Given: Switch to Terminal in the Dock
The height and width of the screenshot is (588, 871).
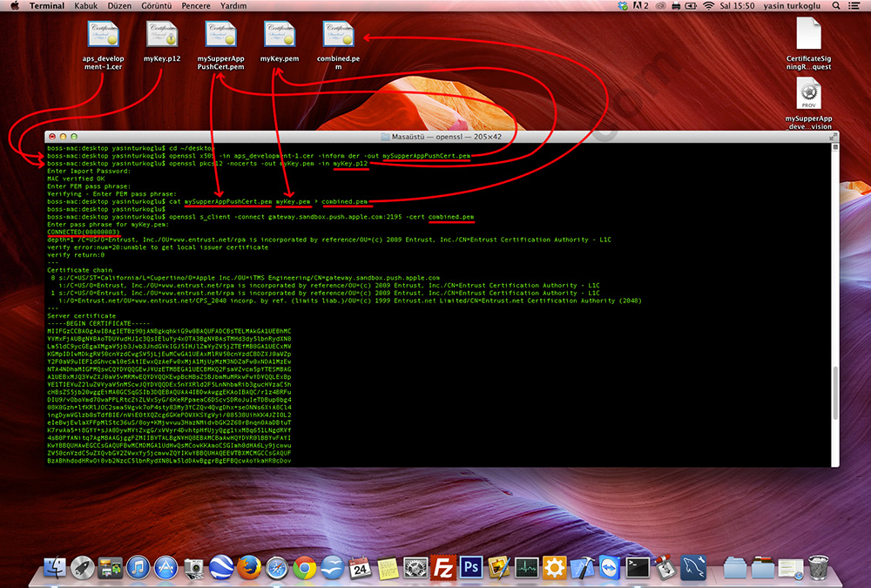Looking at the screenshot, I should pyautogui.click(x=638, y=567).
